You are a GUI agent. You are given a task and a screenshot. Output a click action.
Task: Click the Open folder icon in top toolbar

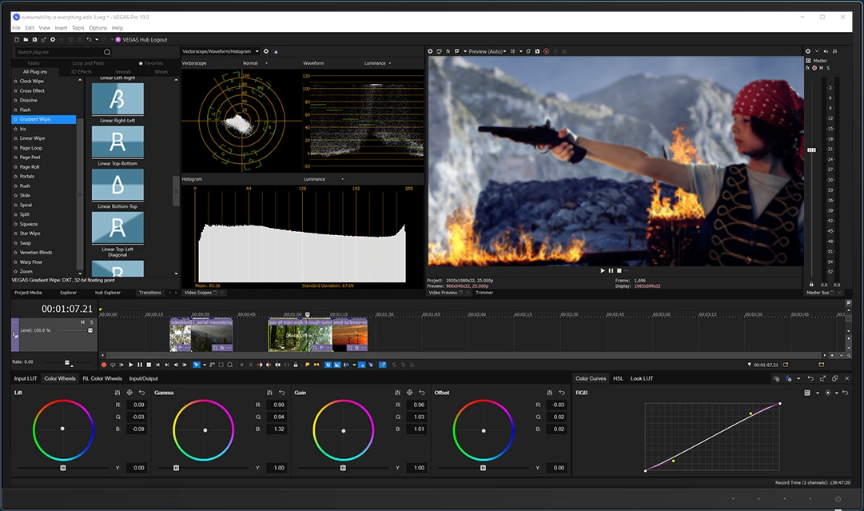coord(26,40)
